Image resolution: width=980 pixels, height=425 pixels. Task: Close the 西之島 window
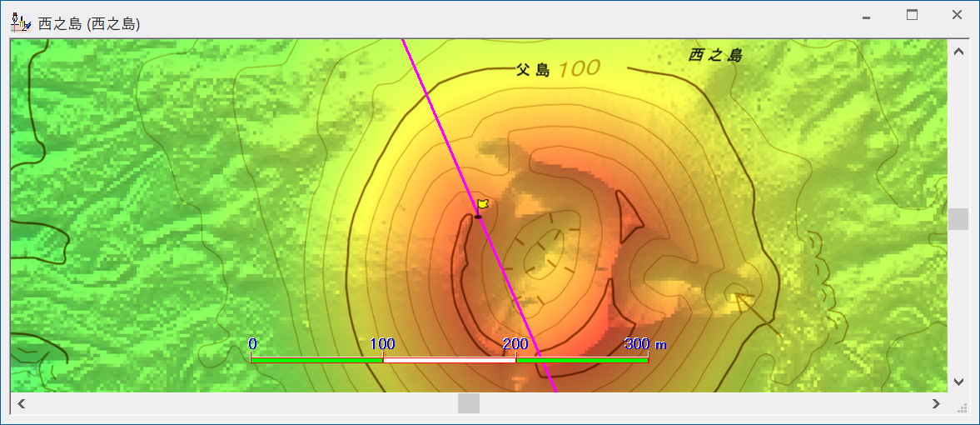(x=957, y=15)
